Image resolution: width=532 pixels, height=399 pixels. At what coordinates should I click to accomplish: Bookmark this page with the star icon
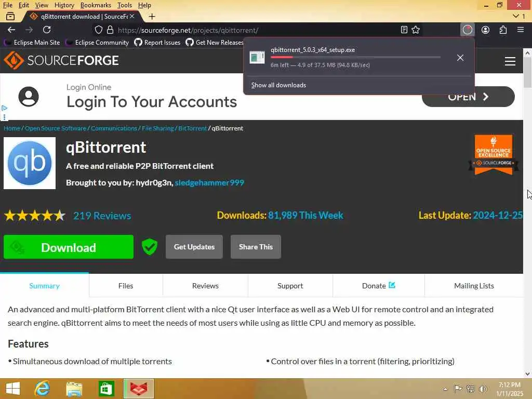(x=416, y=30)
